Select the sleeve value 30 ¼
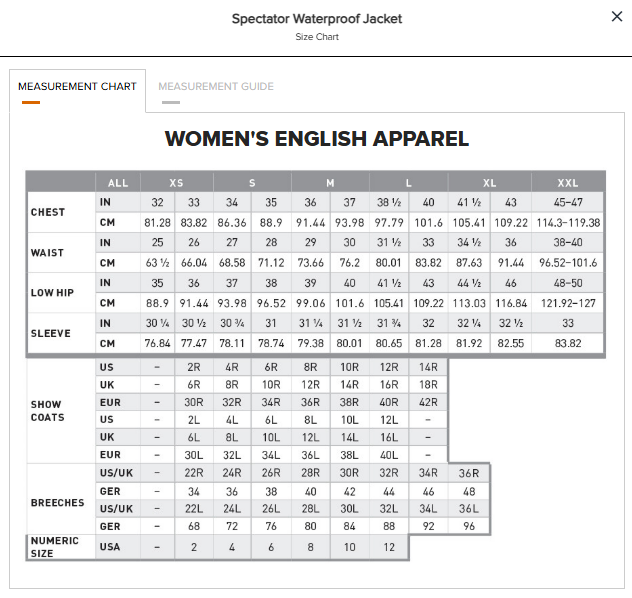632x598 pixels. coord(157,323)
